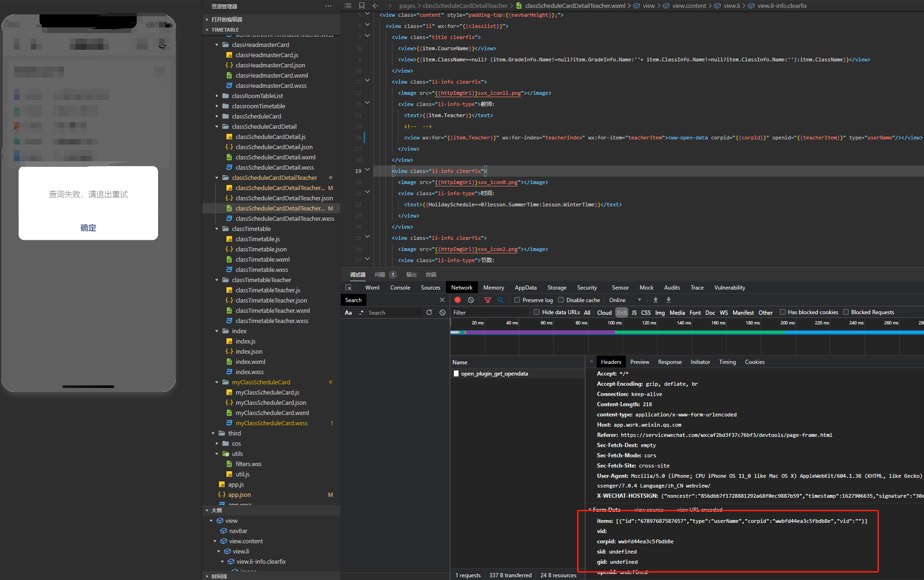Viewport: 924px width, 580px height.
Task: Click the view source link in Form Data
Action: point(648,510)
